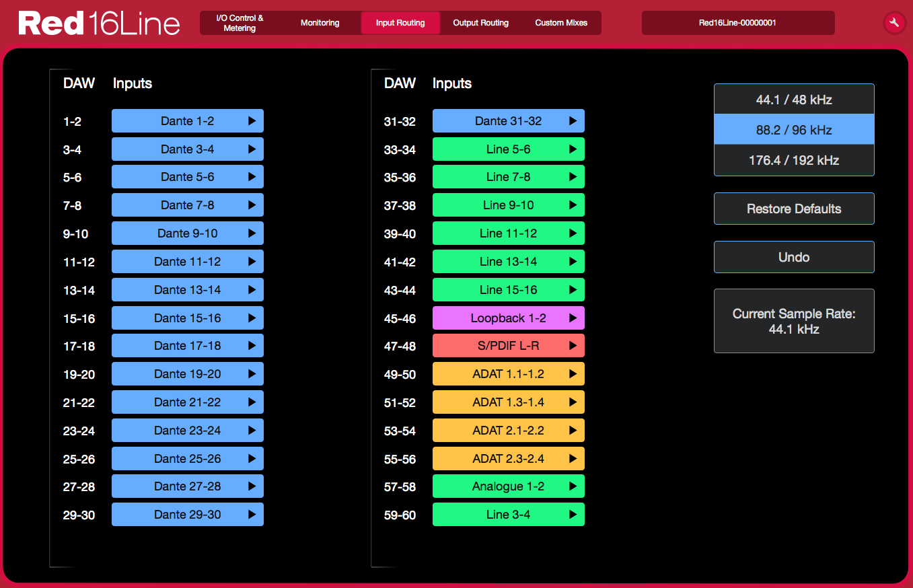This screenshot has height=588, width=913.
Task: Open the I/O Control & Metering tab
Action: tap(240, 23)
